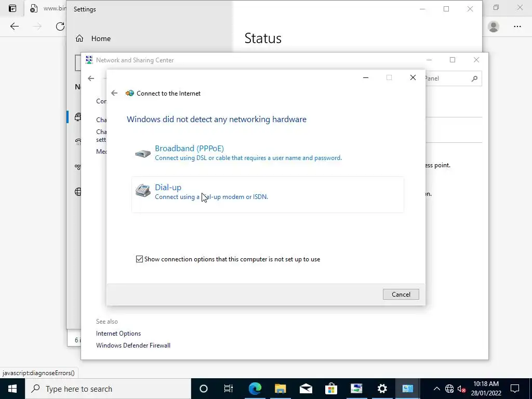
Task: Refresh the browser page
Action: [60, 26]
